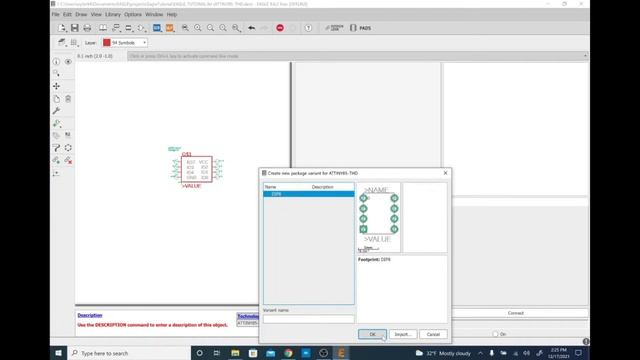Click the Variant name input field

click(x=309, y=319)
